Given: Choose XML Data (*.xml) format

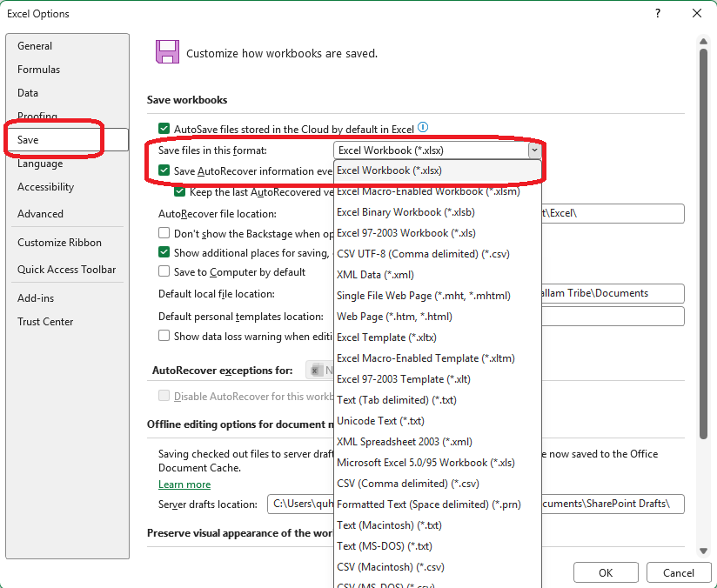Looking at the screenshot, I should tap(438, 275).
